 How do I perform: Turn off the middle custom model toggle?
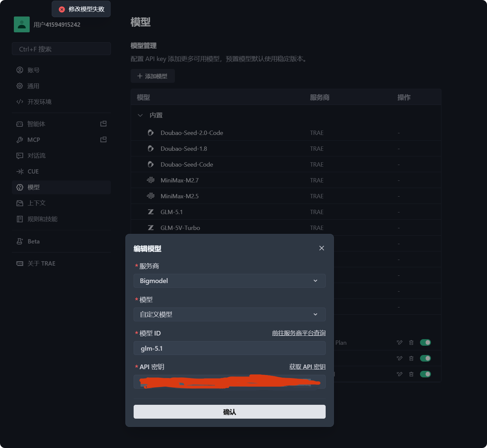click(425, 358)
